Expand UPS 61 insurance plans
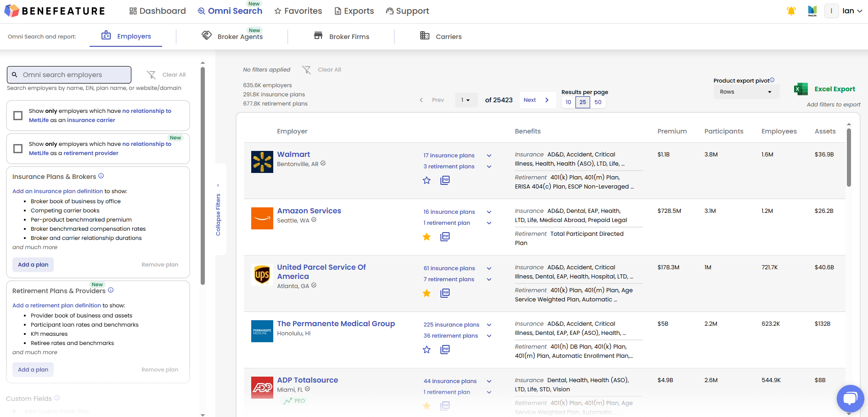 coord(489,268)
